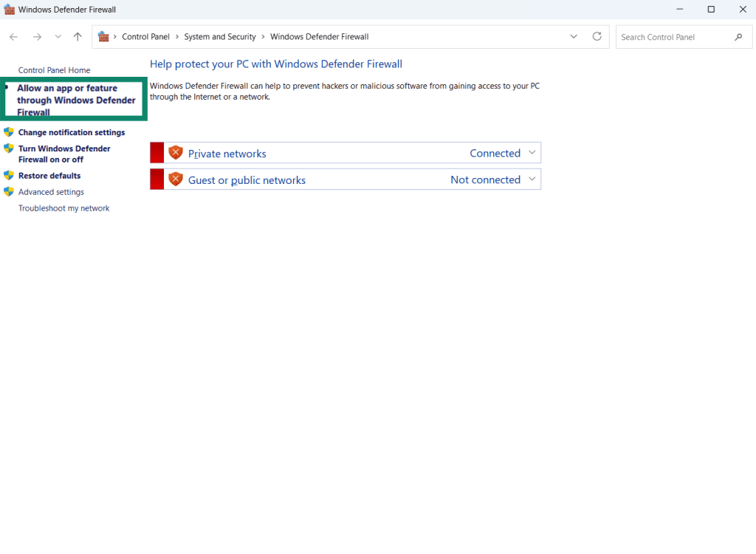756x554 pixels.
Task: Click the Not connected status text
Action: 486,179
